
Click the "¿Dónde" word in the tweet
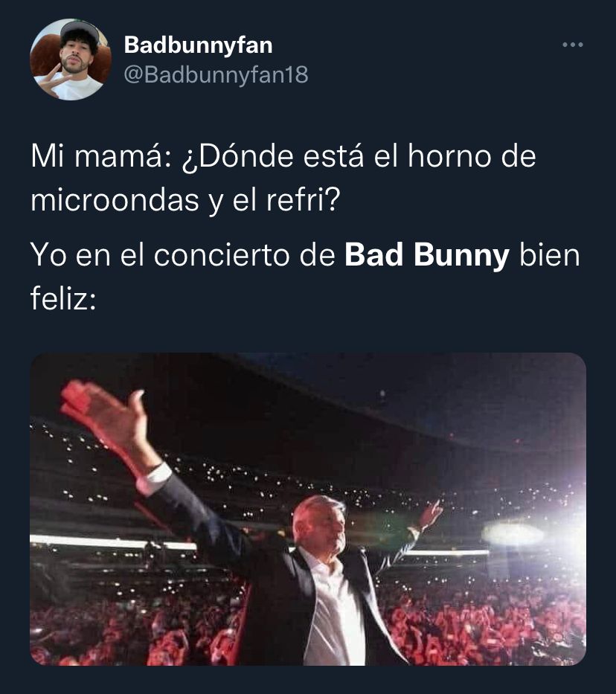[237, 157]
